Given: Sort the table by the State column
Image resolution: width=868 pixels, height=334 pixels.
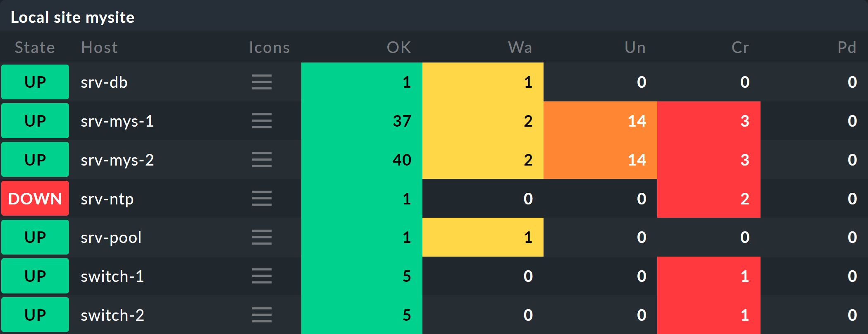Looking at the screenshot, I should pyautogui.click(x=35, y=48).
